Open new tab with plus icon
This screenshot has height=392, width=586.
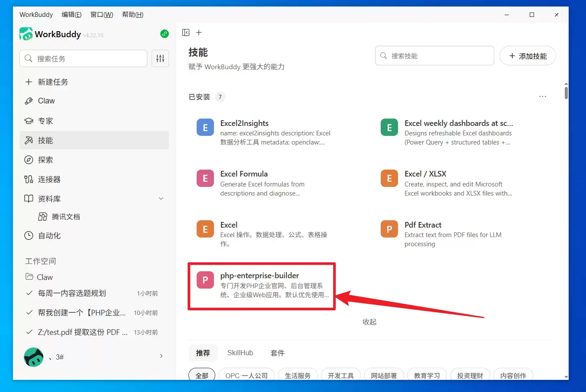[199, 32]
